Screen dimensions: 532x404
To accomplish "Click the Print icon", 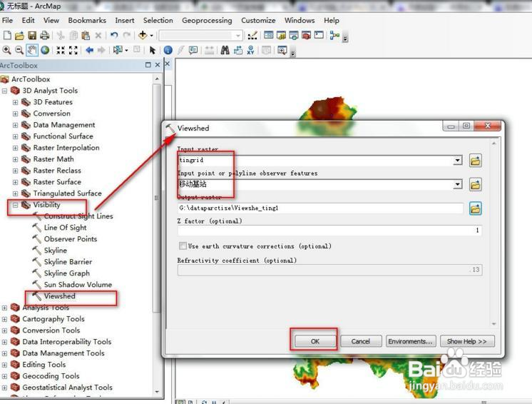I will pyautogui.click(x=44, y=35).
